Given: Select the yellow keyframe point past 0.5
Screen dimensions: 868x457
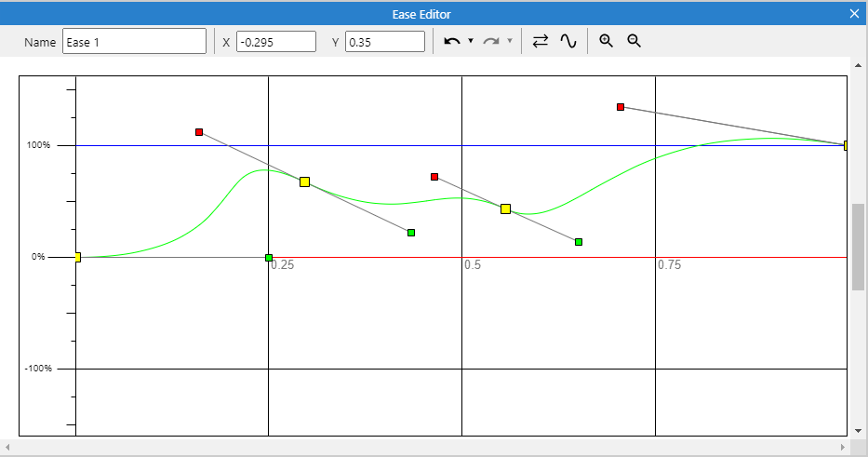Looking at the screenshot, I should click(x=505, y=208).
